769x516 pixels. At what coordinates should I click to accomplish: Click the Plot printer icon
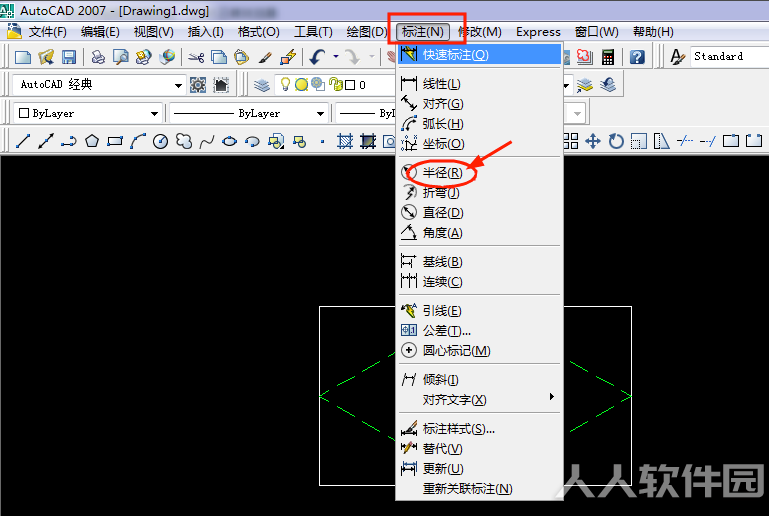(x=98, y=57)
